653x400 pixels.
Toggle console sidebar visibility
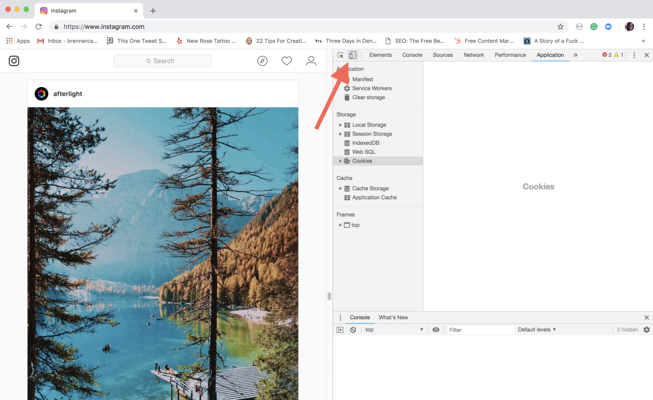[x=340, y=330]
